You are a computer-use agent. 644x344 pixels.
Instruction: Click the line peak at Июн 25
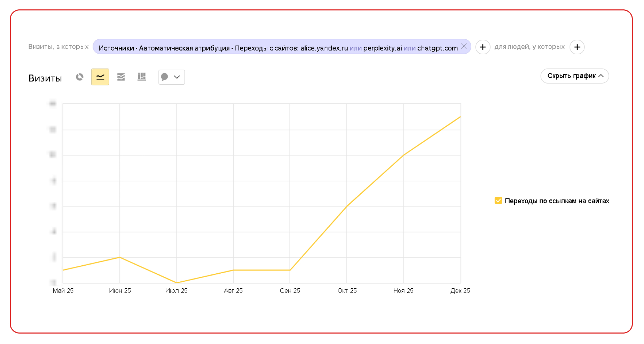[120, 257]
